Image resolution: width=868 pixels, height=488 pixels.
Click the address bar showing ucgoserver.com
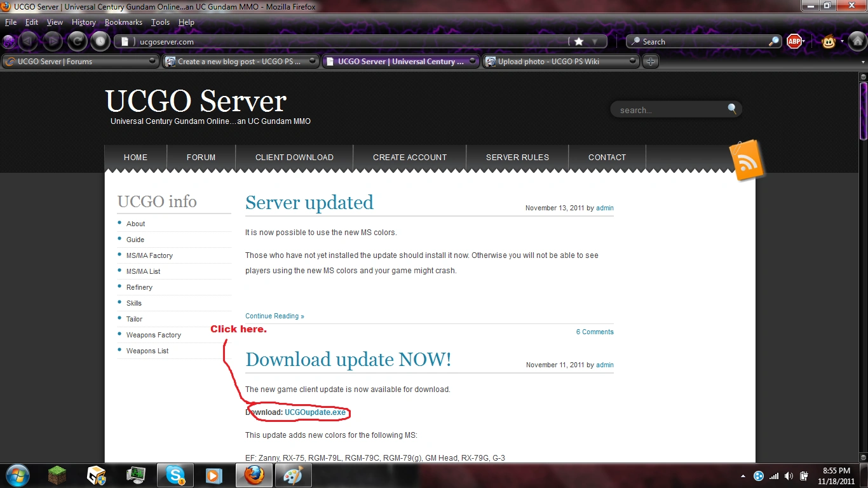pyautogui.click(x=361, y=42)
